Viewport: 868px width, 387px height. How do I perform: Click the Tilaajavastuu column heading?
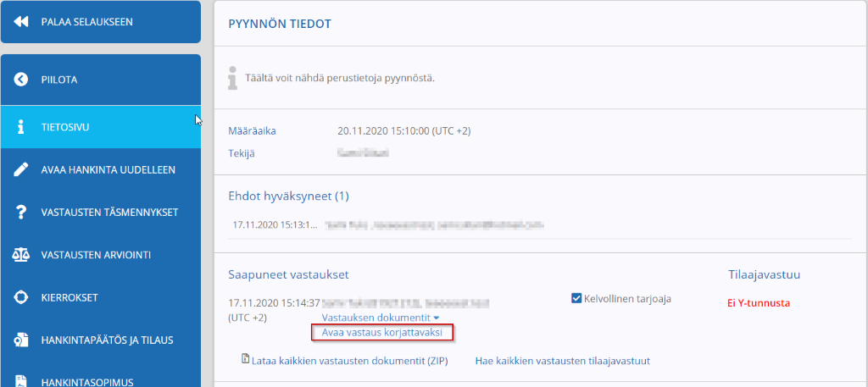point(764,274)
